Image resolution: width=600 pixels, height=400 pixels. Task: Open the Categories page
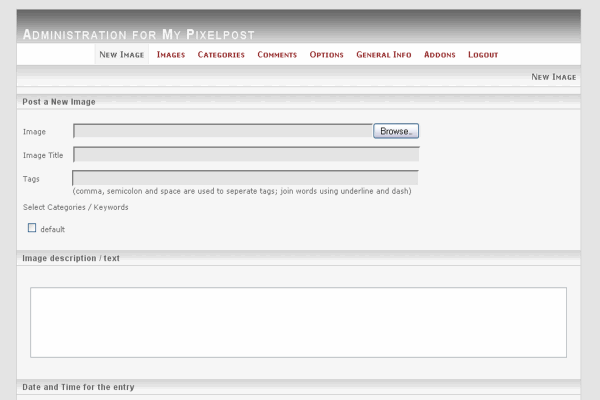pyautogui.click(x=221, y=55)
